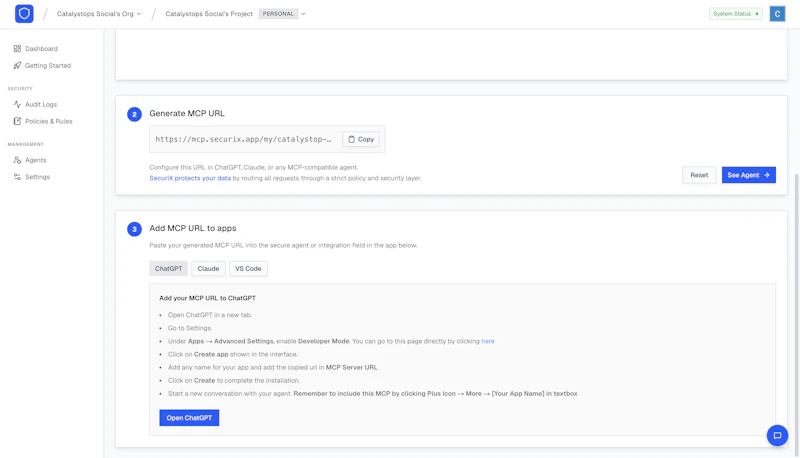Click 'Open ChatGPT in a new tab.' step
The height and width of the screenshot is (458, 800).
210,315
